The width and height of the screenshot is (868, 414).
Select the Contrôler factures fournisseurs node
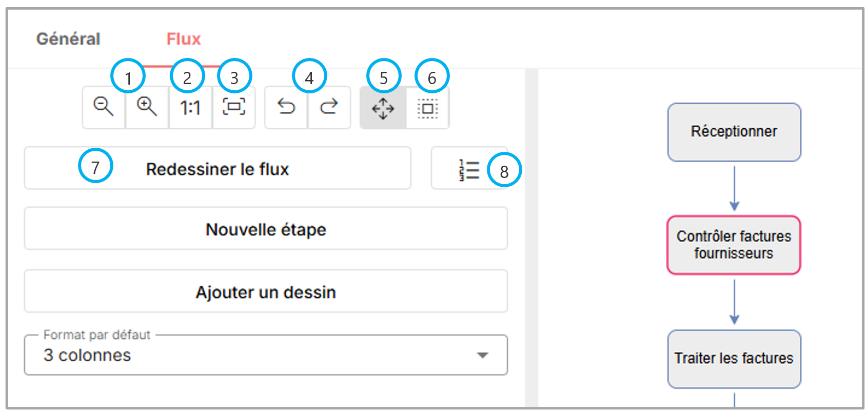(x=734, y=245)
